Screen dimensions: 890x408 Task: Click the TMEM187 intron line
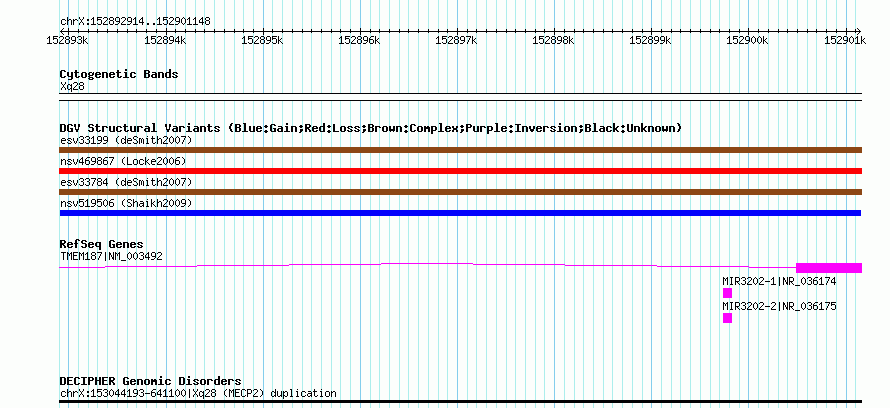(427, 263)
